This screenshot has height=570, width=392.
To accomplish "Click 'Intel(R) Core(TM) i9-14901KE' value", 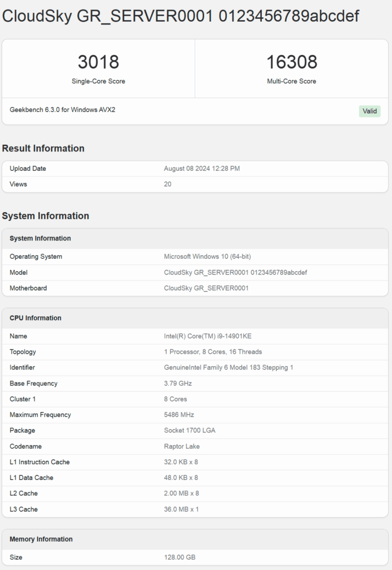I will point(207,336).
